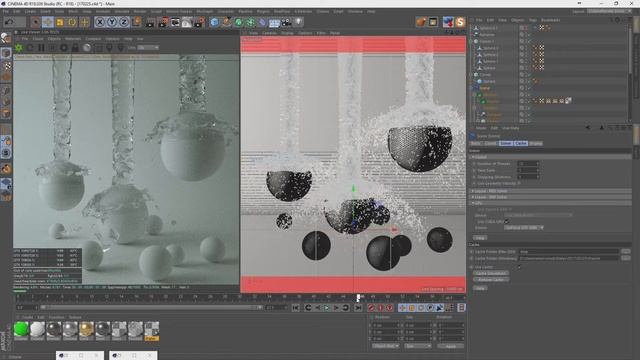Viewport: 640px width, 360px height.
Task: Expand the Liquid - PBD Solver section
Action: (x=549, y=191)
